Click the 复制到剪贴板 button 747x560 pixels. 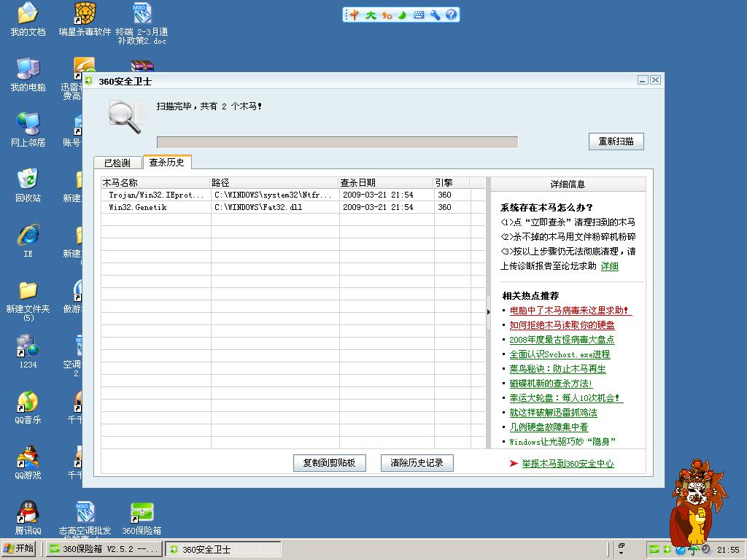click(329, 463)
